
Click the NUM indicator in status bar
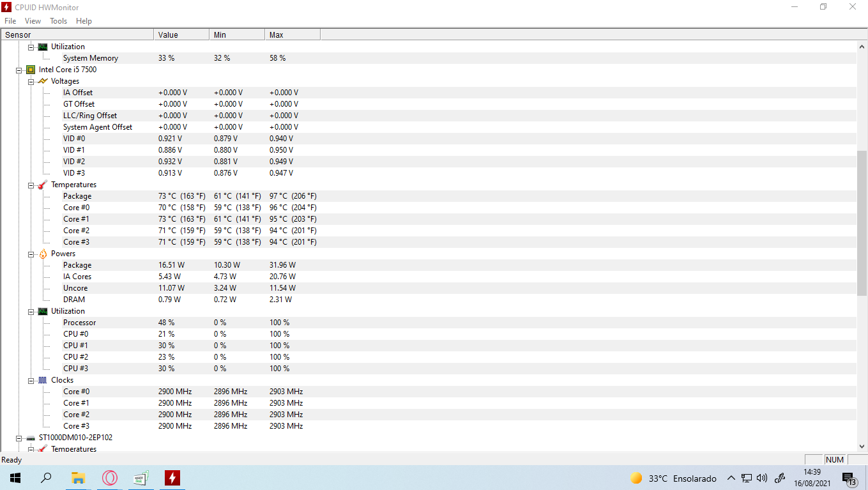pos(835,460)
